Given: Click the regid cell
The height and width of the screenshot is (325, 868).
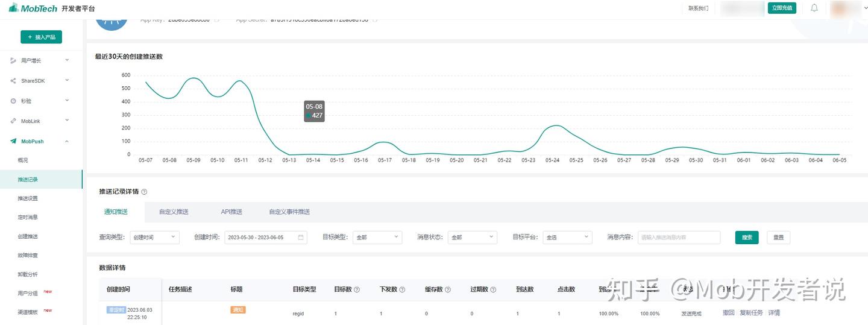Looking at the screenshot, I should 298,314.
